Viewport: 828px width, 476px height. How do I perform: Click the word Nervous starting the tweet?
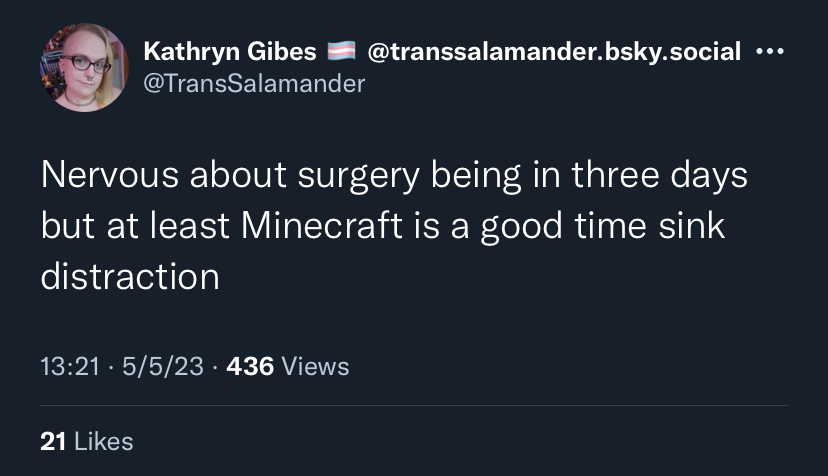tap(110, 174)
